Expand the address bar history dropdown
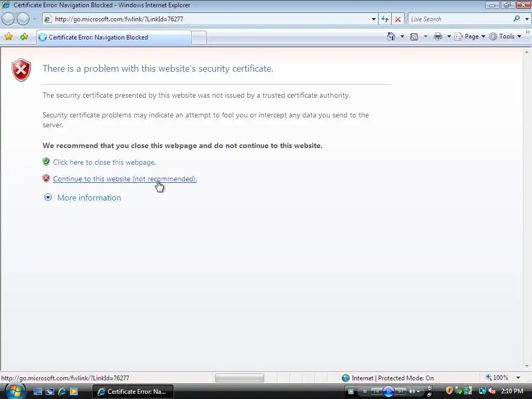 [374, 19]
